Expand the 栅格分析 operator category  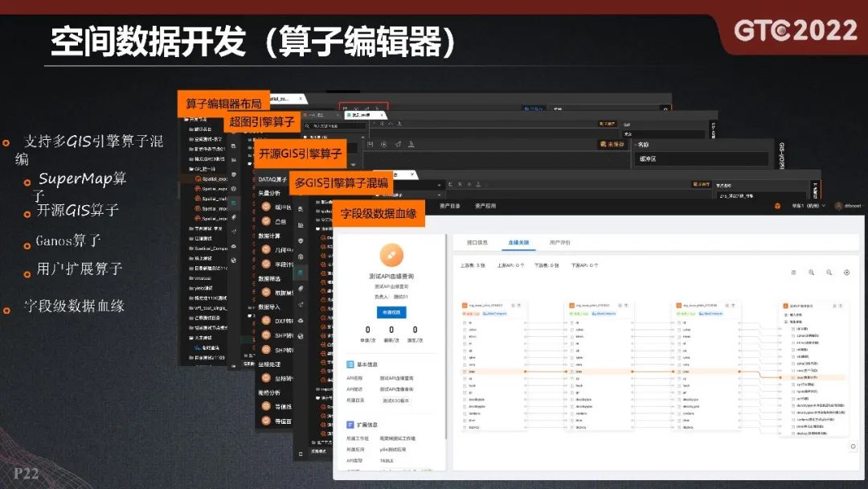pos(269,392)
